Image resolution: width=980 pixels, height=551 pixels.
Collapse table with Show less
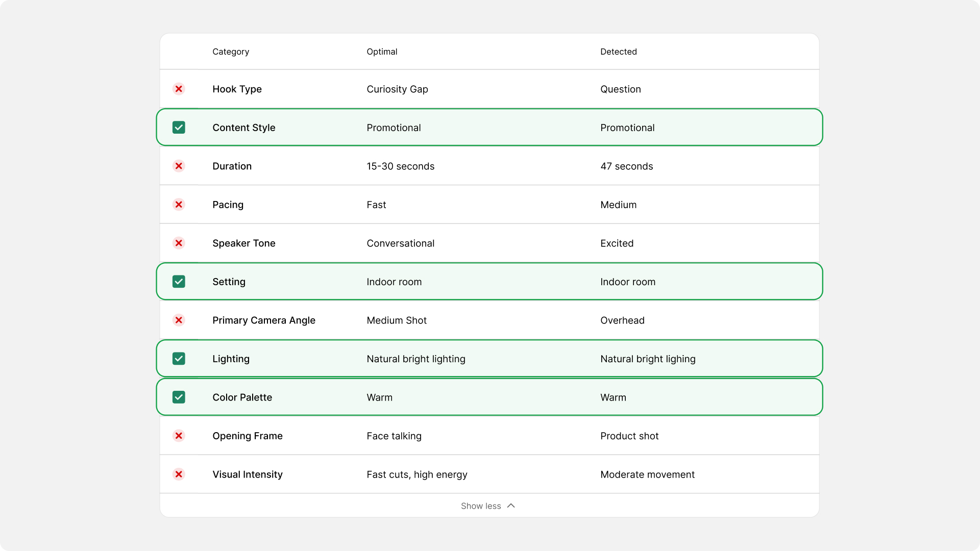click(x=481, y=506)
